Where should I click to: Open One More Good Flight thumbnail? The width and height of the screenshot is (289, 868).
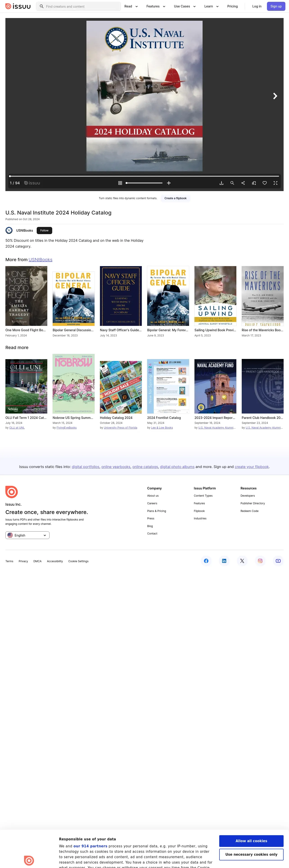(x=26, y=296)
